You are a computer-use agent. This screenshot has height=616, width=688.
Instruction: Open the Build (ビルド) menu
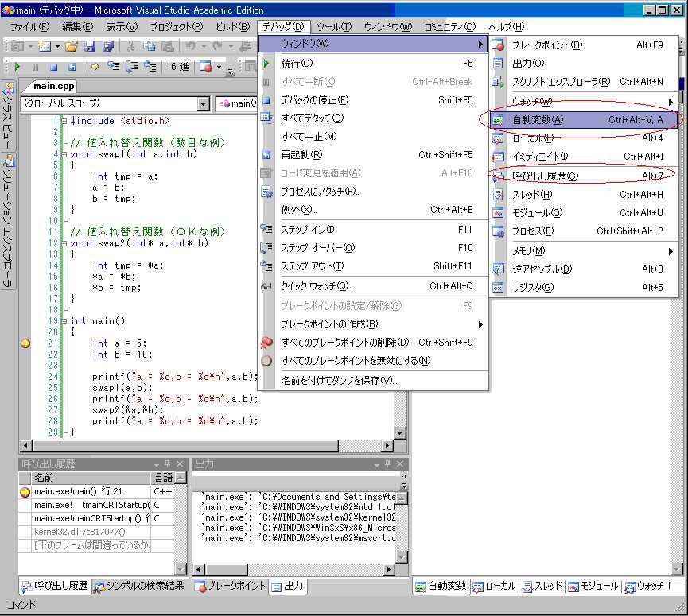point(232,27)
